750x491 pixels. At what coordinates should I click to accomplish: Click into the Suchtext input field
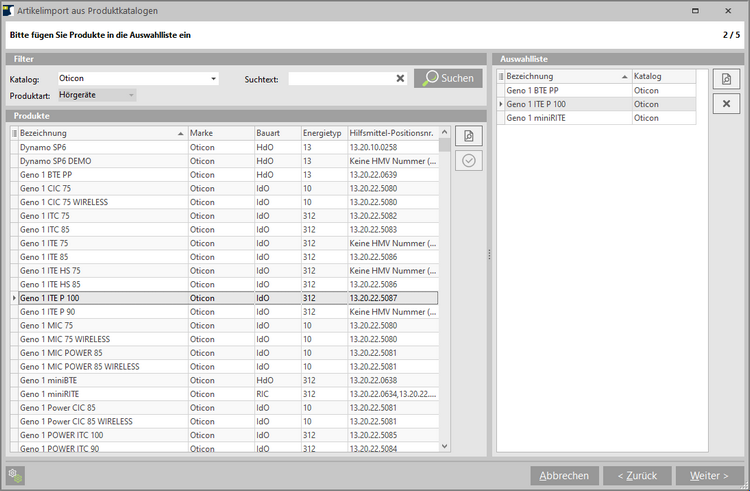click(x=342, y=78)
